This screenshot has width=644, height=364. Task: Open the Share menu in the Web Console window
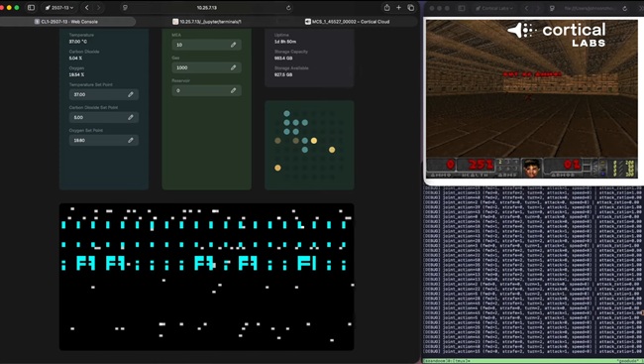click(x=386, y=7)
